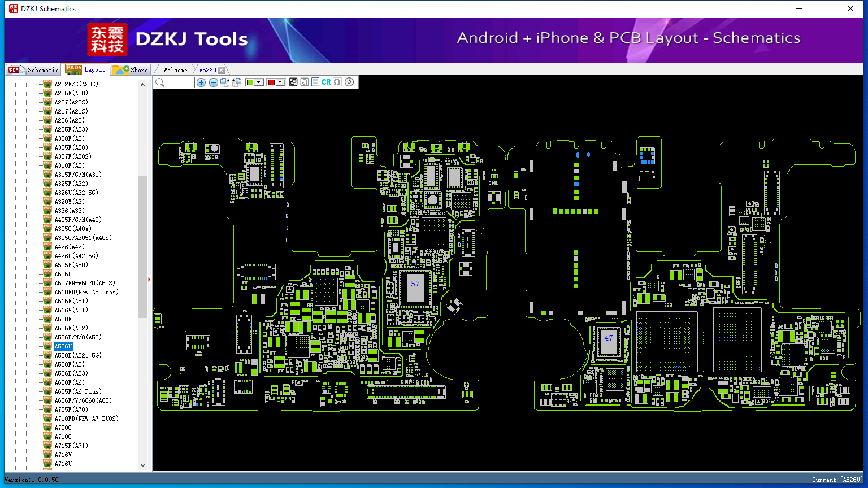Select A516V(A51) in the tree
The width and height of the screenshot is (868, 488).
pos(71,310)
